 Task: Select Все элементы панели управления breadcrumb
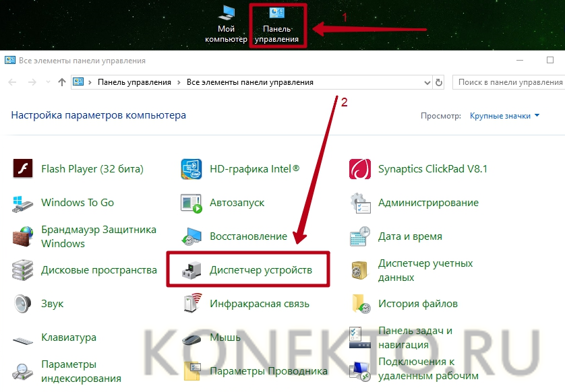[249, 82]
